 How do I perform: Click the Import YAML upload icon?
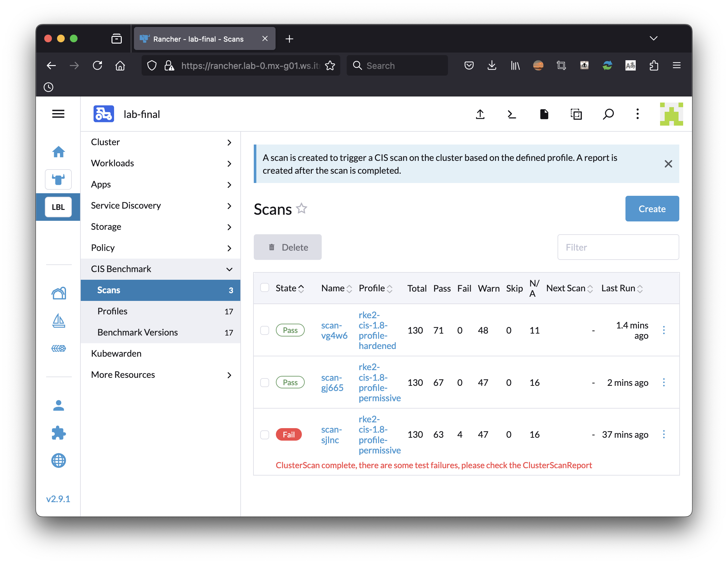[480, 114]
